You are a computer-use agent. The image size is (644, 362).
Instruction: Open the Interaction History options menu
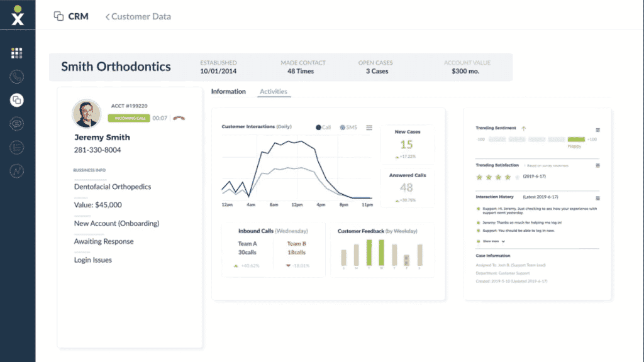[x=597, y=197]
